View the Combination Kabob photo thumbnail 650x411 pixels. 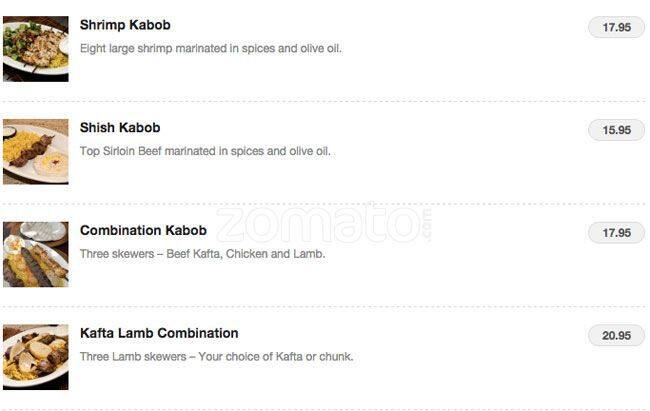pos(35,254)
